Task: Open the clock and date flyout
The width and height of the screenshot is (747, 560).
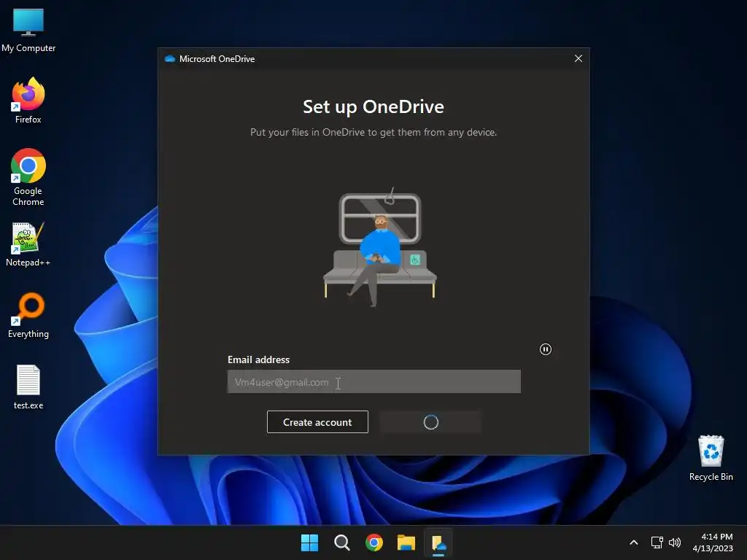Action: point(713,542)
